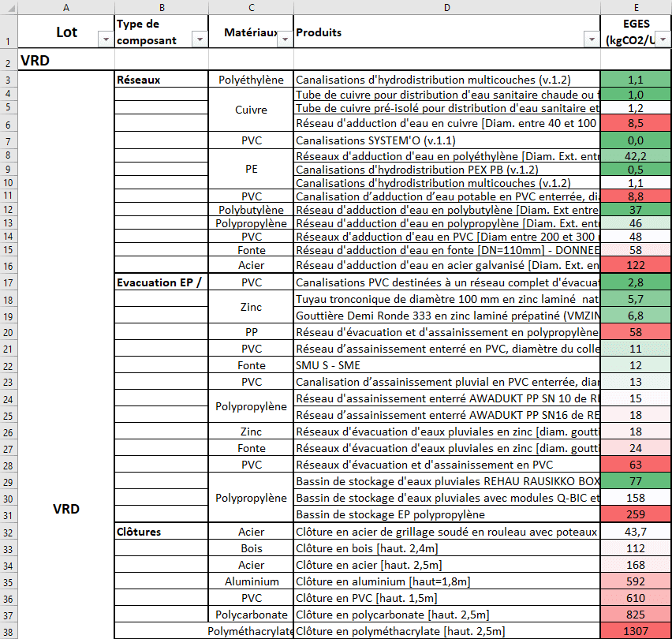Select column C header

pyautogui.click(x=251, y=8)
